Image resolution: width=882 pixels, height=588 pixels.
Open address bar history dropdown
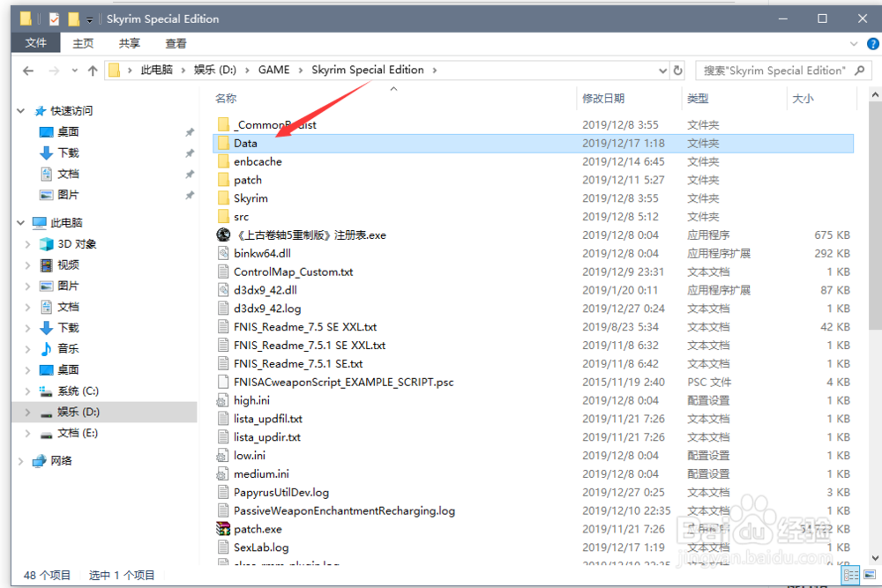pyautogui.click(x=662, y=71)
